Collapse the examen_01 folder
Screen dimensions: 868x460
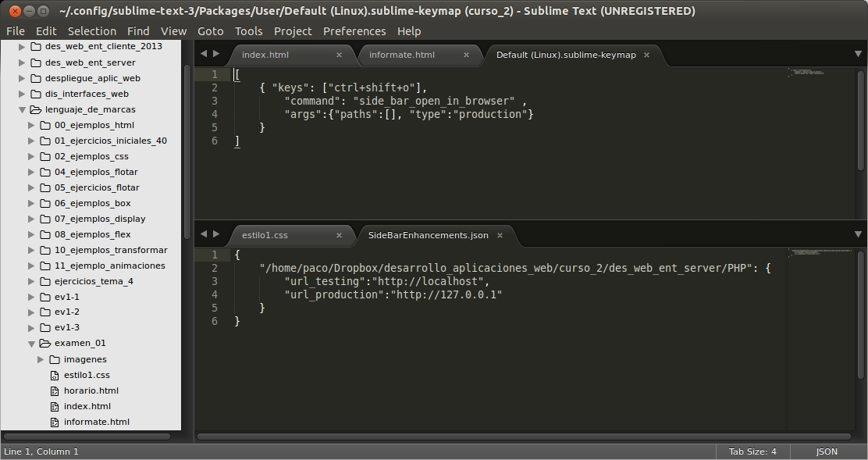[32, 343]
